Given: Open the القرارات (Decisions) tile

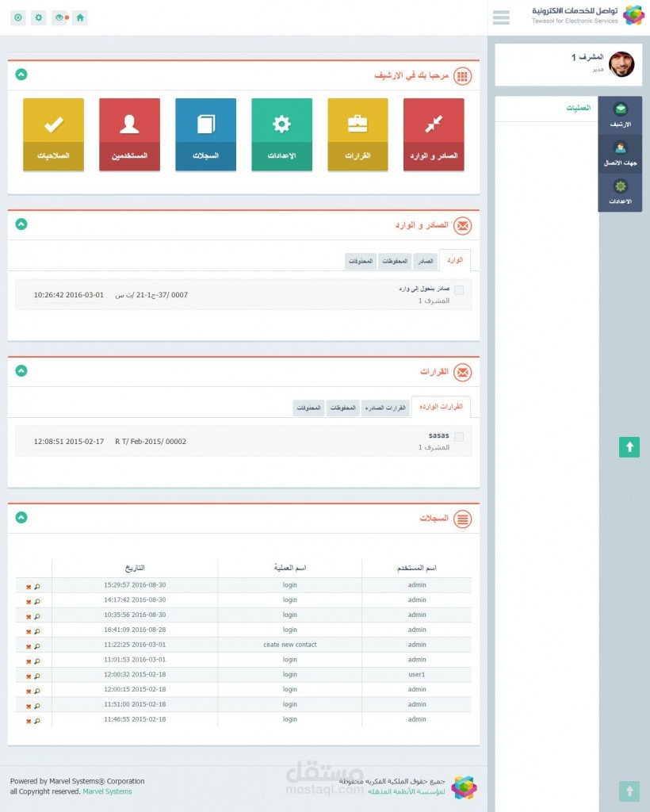Looking at the screenshot, I should (x=357, y=132).
